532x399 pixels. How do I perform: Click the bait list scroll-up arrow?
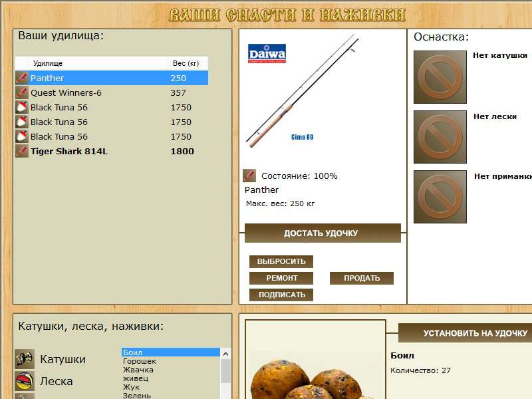[225, 354]
